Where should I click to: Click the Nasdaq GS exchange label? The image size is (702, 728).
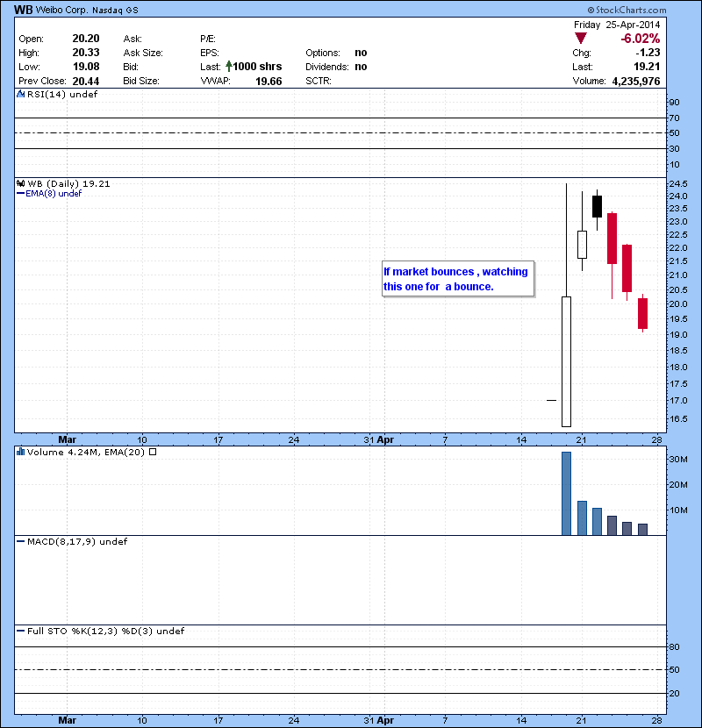[x=115, y=11]
